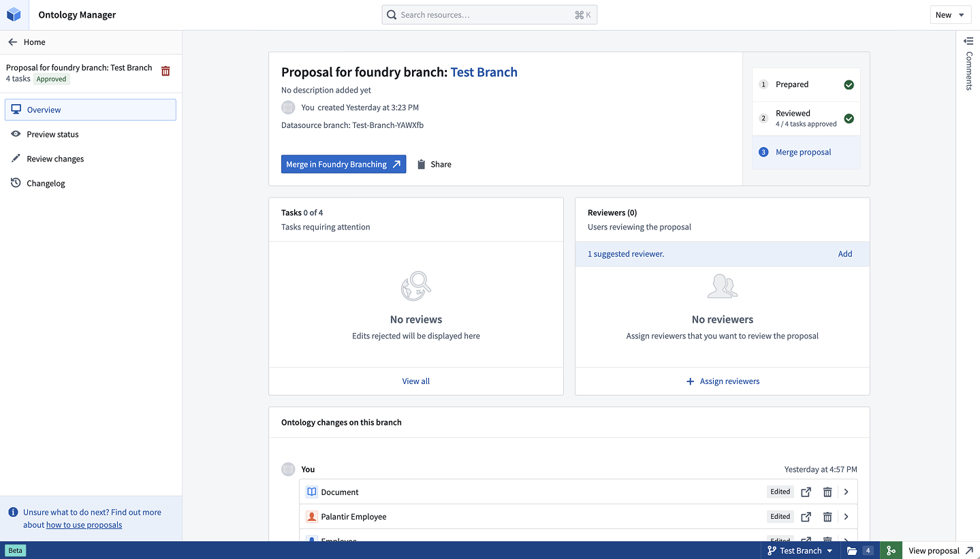Select the Prepared step checkmark
The width and height of the screenshot is (980, 559).
pyautogui.click(x=849, y=84)
